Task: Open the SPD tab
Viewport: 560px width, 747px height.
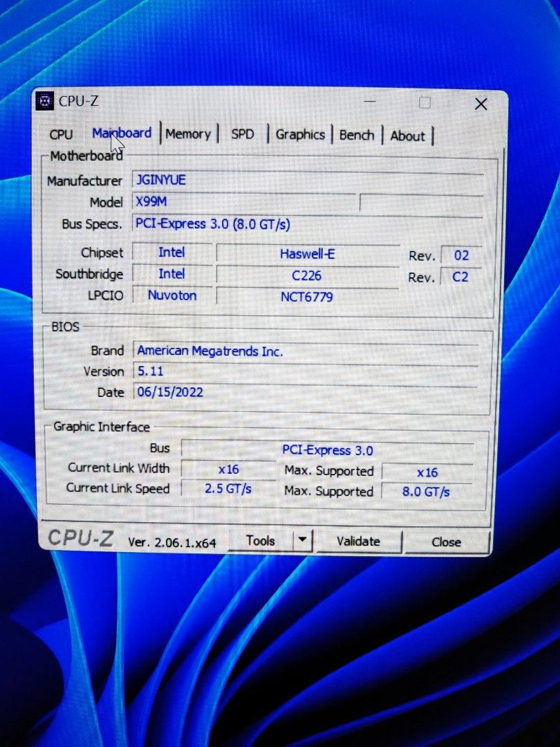Action: coord(243,134)
